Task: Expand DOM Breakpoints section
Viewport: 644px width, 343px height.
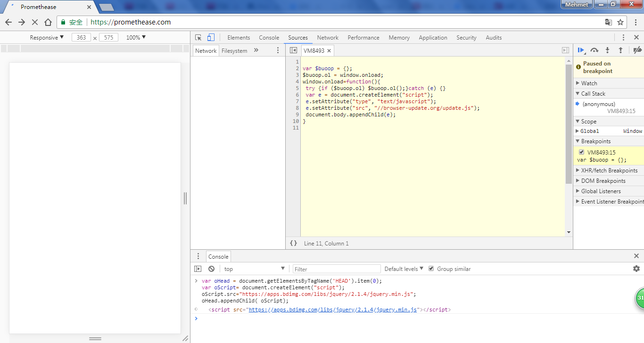Action: 609,180
